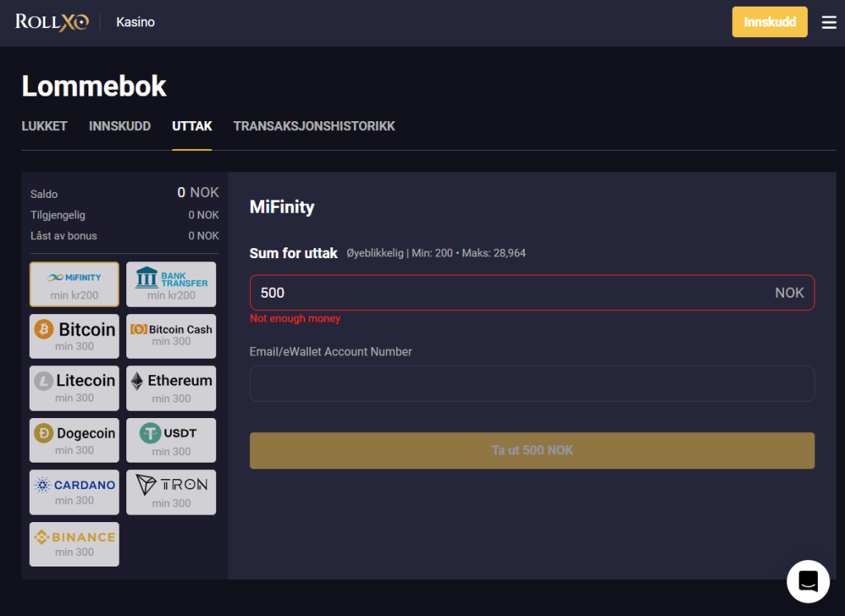845x616 pixels.
Task: Select MiFinity withdrawal method
Action: coord(74,284)
